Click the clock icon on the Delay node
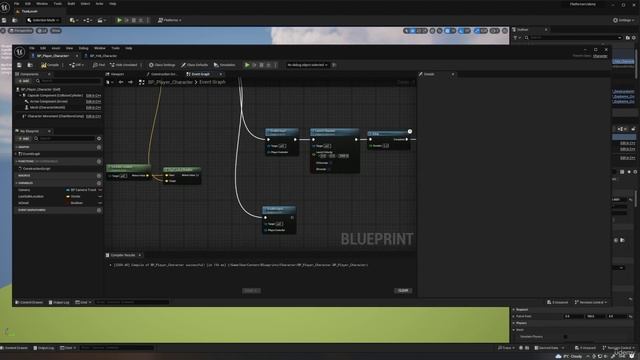 410,131
